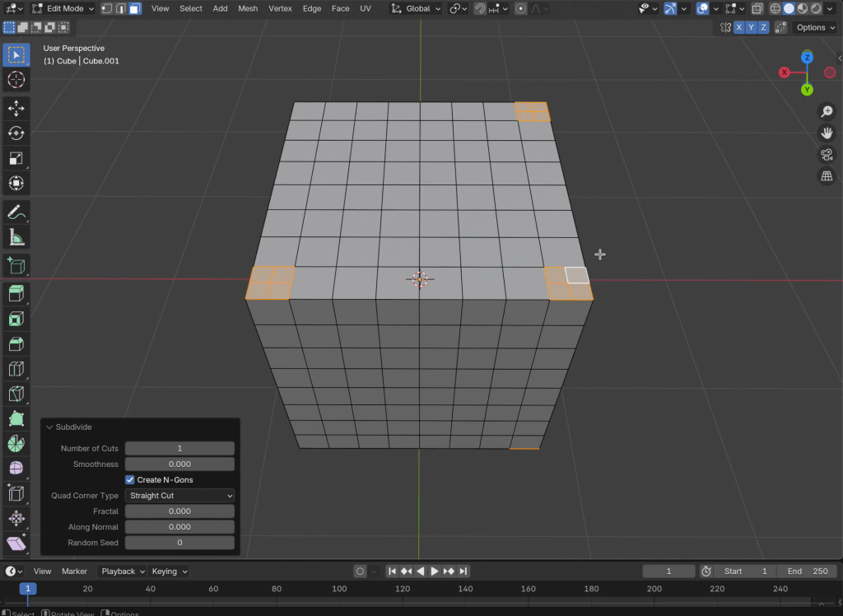This screenshot has height=616, width=843.
Task: Click the Smoothness slider field
Action: tap(179, 464)
